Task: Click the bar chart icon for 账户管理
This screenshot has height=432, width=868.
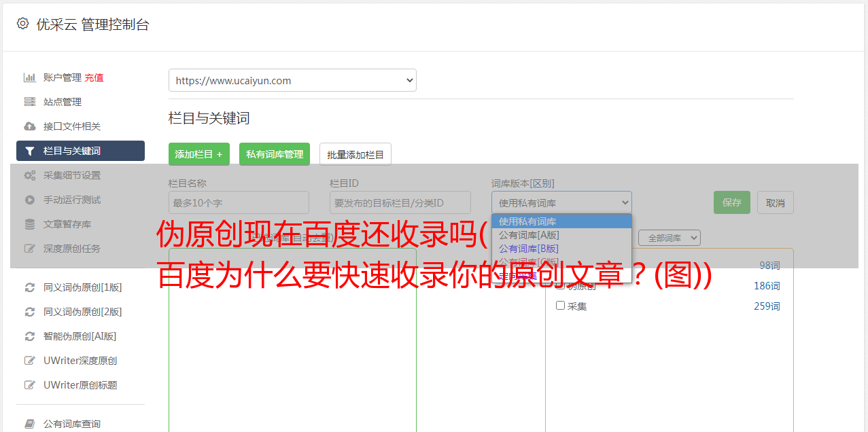Action: [x=30, y=77]
